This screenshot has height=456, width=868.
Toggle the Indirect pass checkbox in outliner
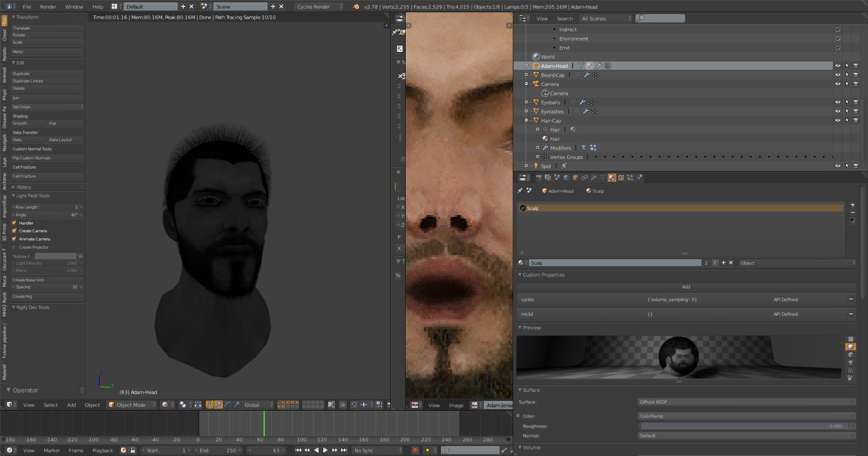click(838, 29)
